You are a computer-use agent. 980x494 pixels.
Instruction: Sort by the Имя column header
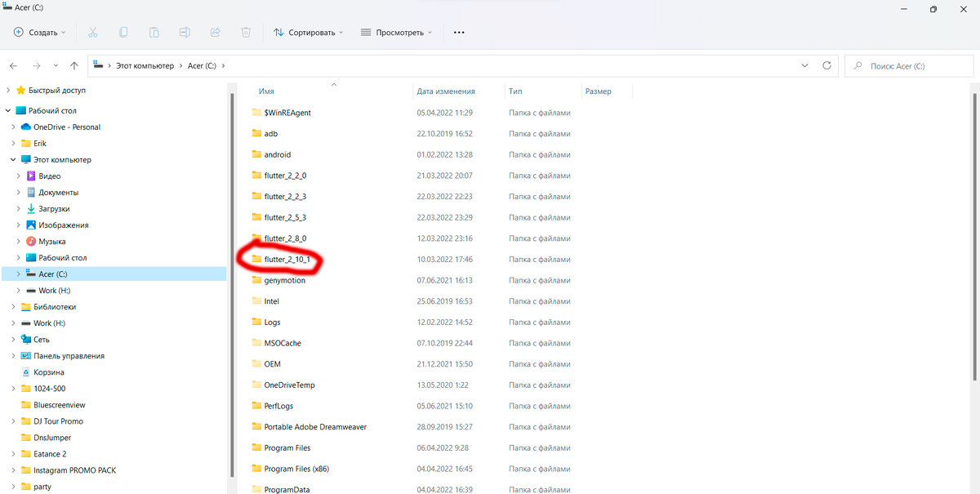[x=266, y=91]
